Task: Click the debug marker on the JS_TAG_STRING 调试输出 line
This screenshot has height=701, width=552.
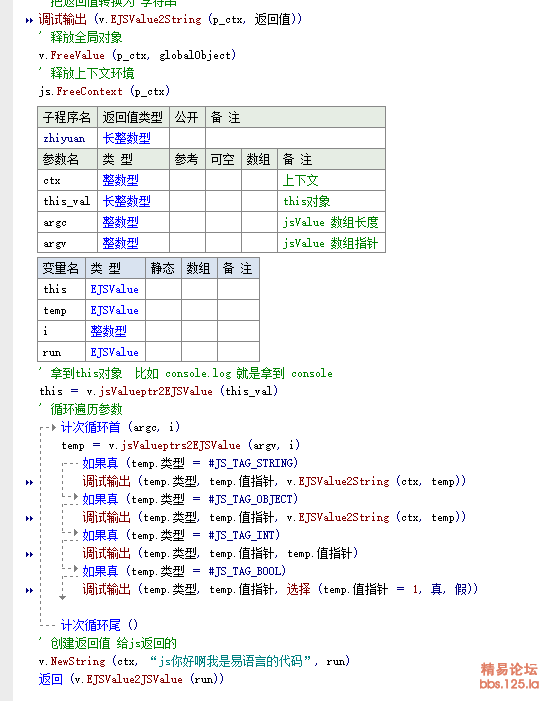Action: pyautogui.click(x=29, y=482)
